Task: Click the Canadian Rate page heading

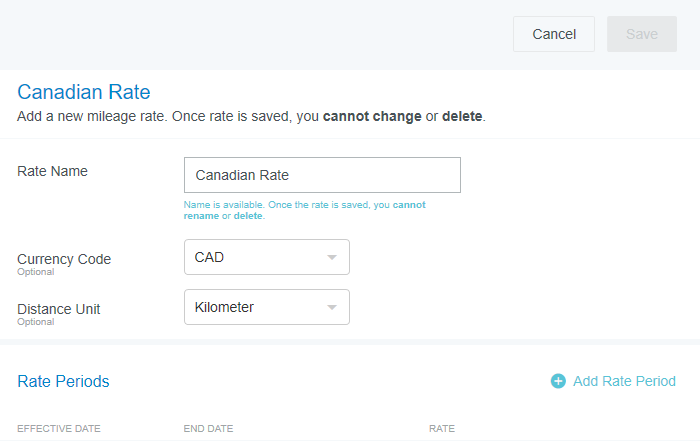Action: point(84,93)
